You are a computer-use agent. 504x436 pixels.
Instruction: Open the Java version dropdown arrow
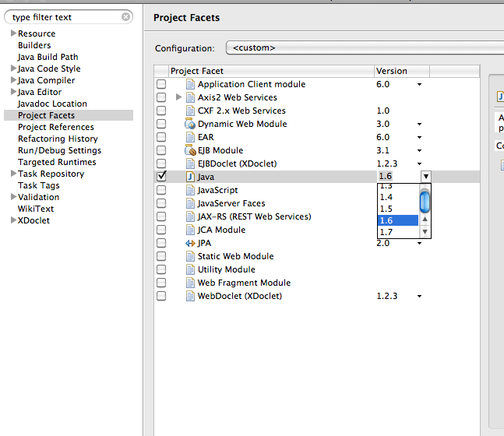coord(426,177)
